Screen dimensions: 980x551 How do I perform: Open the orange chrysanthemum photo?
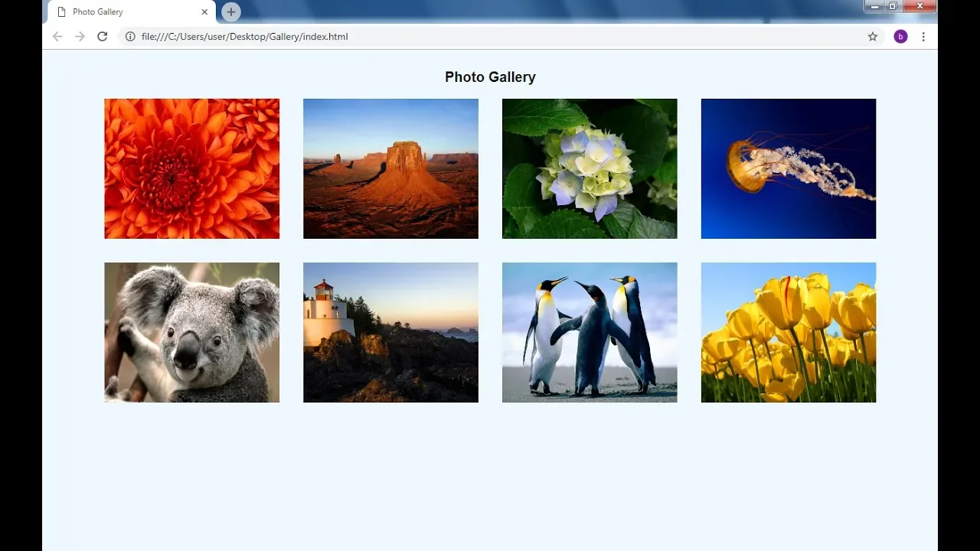coord(191,168)
